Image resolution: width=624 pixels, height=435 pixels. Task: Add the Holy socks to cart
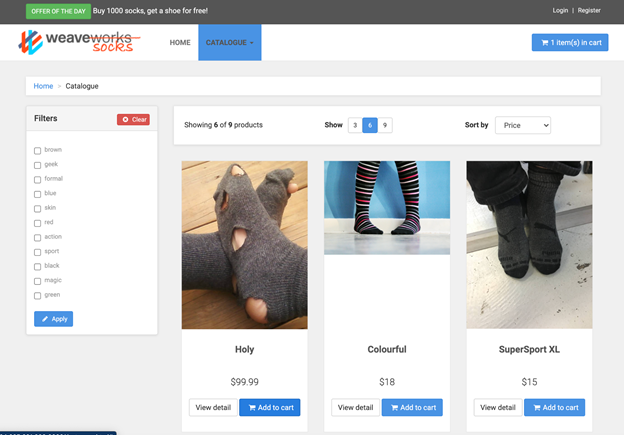269,407
